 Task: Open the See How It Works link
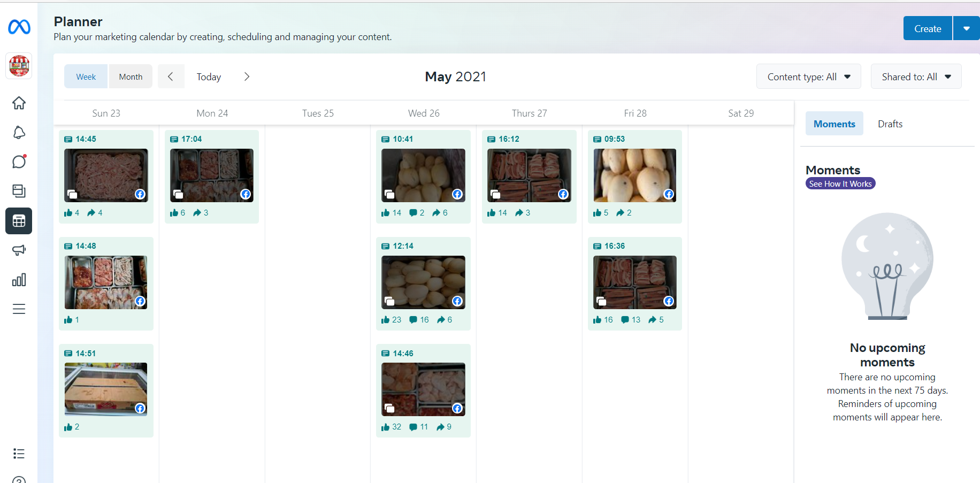click(840, 183)
